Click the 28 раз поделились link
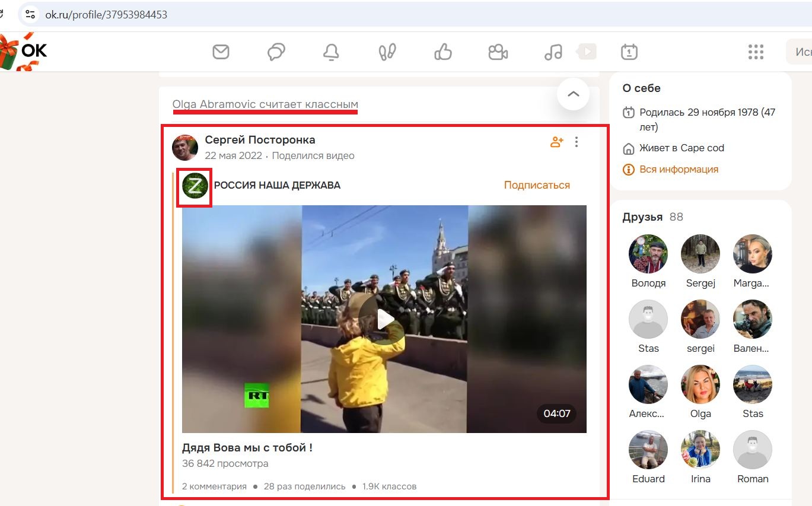The image size is (812, 506). tap(304, 486)
